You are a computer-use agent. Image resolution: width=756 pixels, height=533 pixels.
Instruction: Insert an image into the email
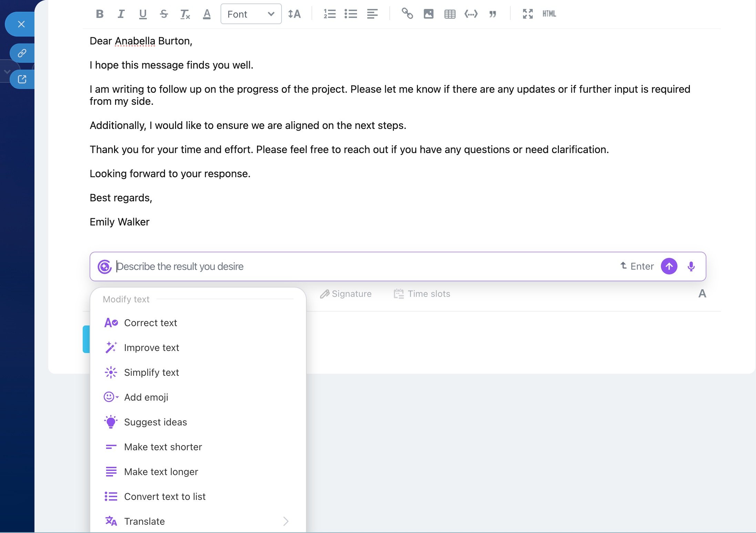click(428, 14)
